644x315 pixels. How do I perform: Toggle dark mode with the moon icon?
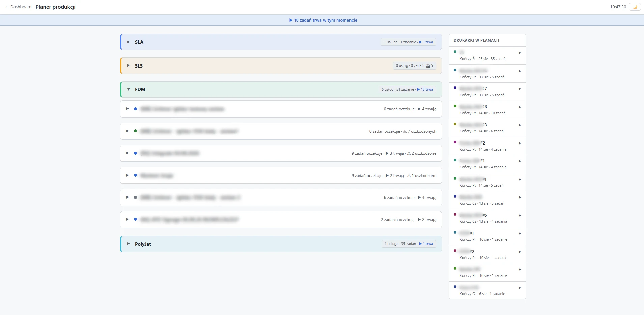click(635, 7)
